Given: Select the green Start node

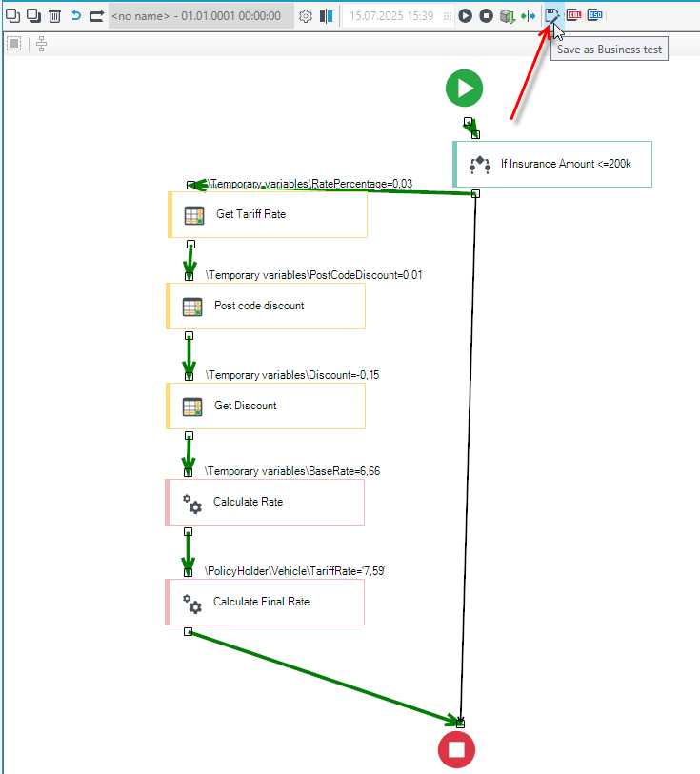Looking at the screenshot, I should point(464,89).
